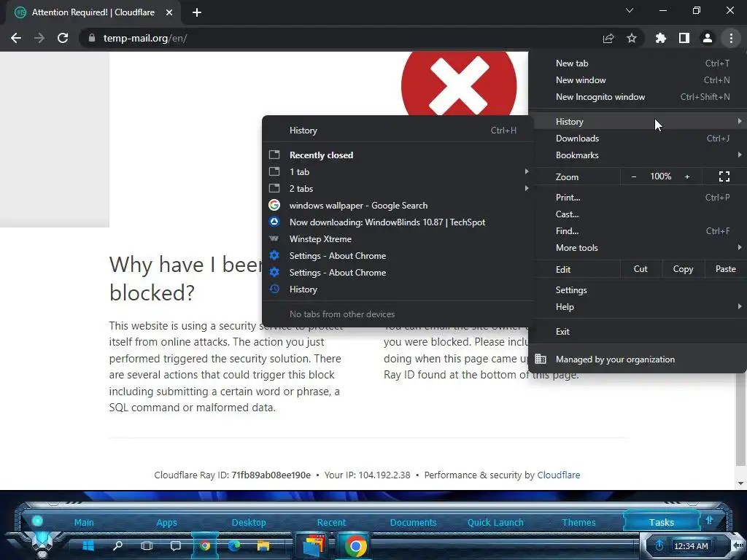The width and height of the screenshot is (747, 560).
Task: Open File Explorer folder icon
Action: coord(263,545)
